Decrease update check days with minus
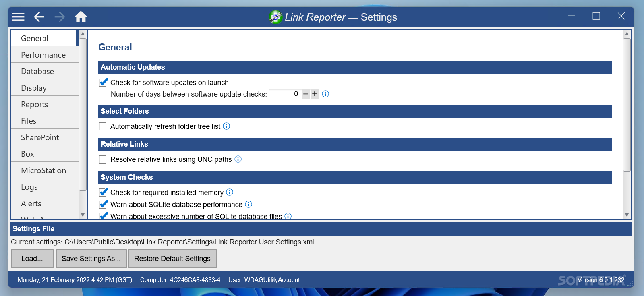This screenshot has height=296, width=644. pyautogui.click(x=306, y=94)
